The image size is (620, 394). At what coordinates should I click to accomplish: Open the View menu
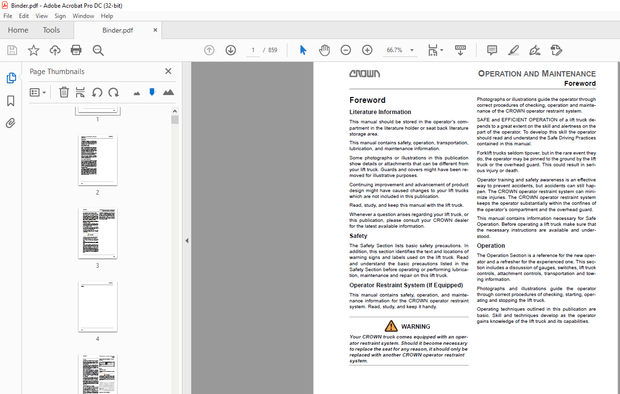tap(42, 16)
